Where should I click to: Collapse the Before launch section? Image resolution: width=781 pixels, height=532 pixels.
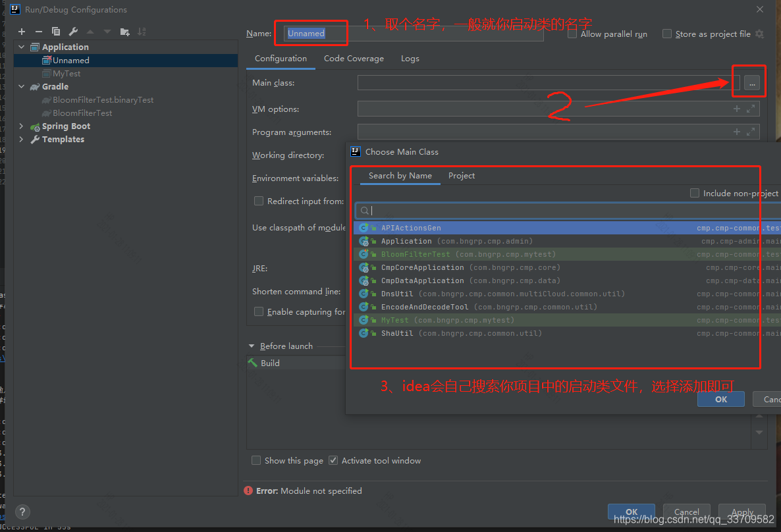[252, 346]
